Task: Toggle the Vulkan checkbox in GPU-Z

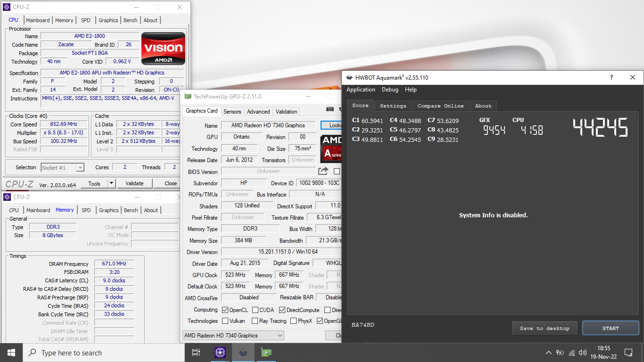Action: [225, 321]
